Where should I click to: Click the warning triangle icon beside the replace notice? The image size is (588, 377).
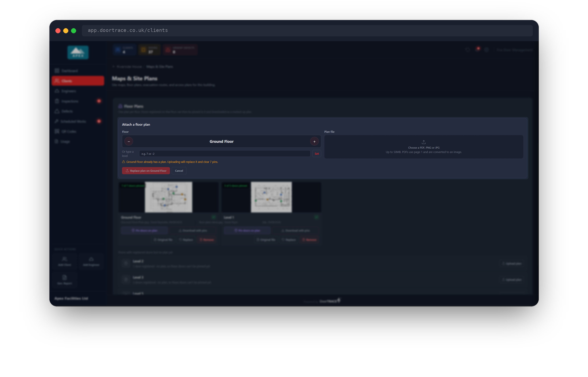coord(124,162)
